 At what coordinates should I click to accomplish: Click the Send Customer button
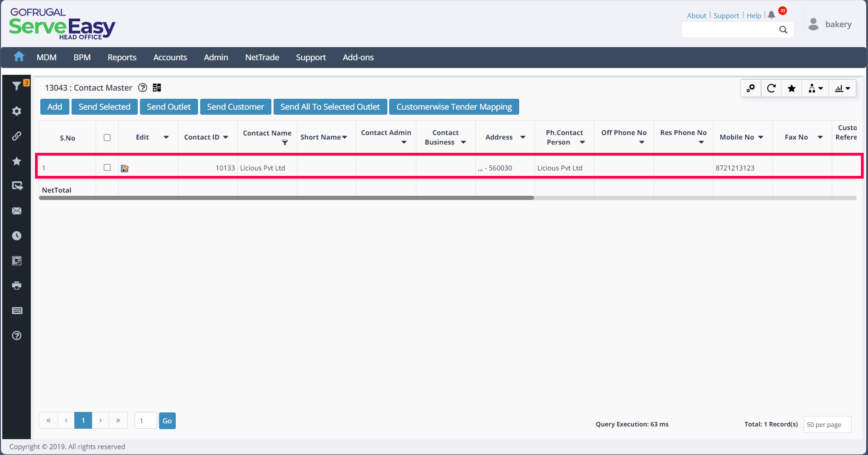tap(236, 107)
